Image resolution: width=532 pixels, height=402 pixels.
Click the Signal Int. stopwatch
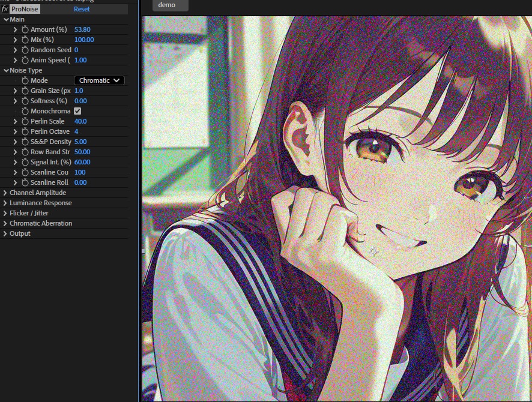[x=24, y=161]
